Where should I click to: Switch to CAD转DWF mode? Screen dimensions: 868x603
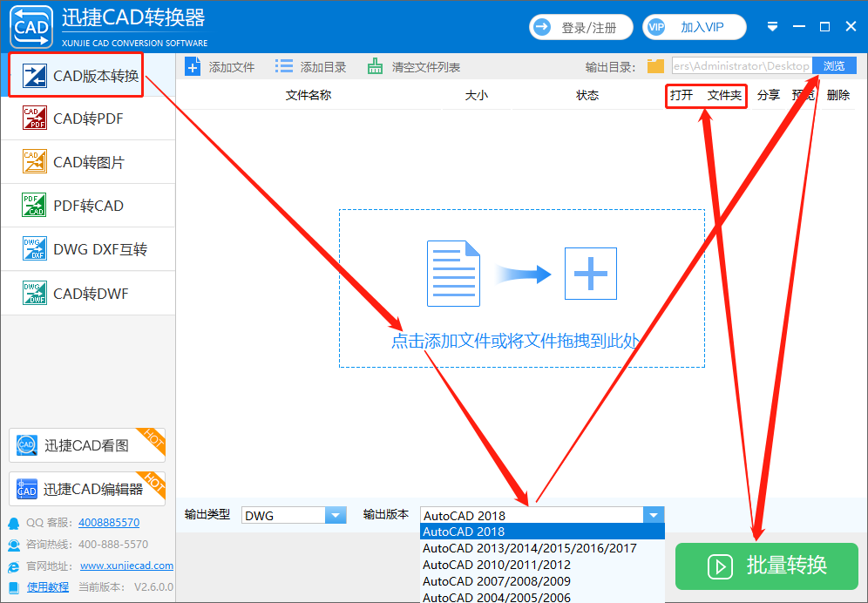click(x=88, y=293)
